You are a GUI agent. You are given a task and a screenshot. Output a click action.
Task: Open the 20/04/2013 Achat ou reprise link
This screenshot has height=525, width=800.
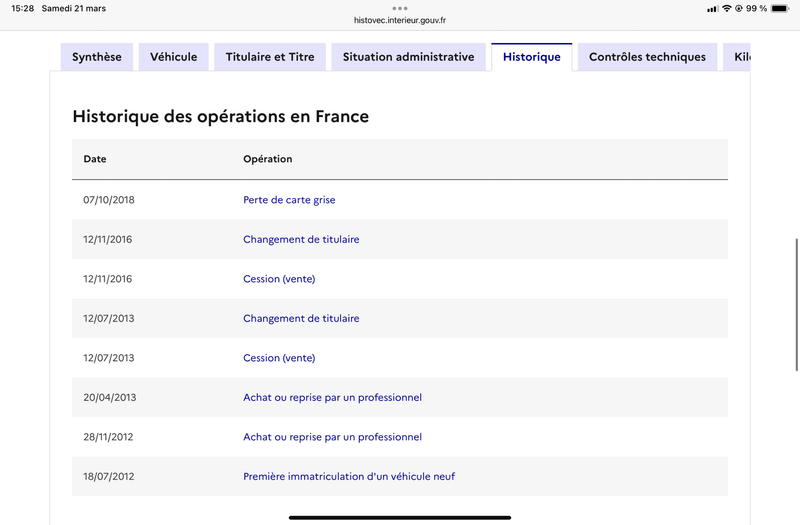[332, 398]
